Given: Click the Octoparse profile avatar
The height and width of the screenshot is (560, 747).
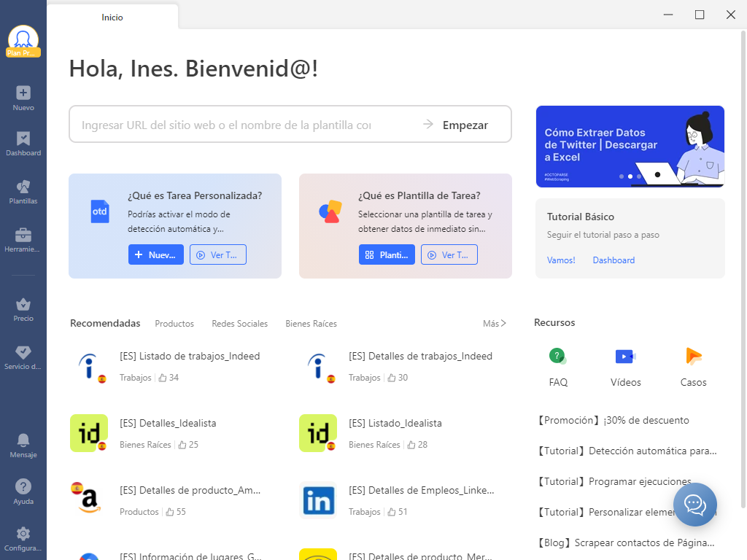Looking at the screenshot, I should tap(23, 37).
